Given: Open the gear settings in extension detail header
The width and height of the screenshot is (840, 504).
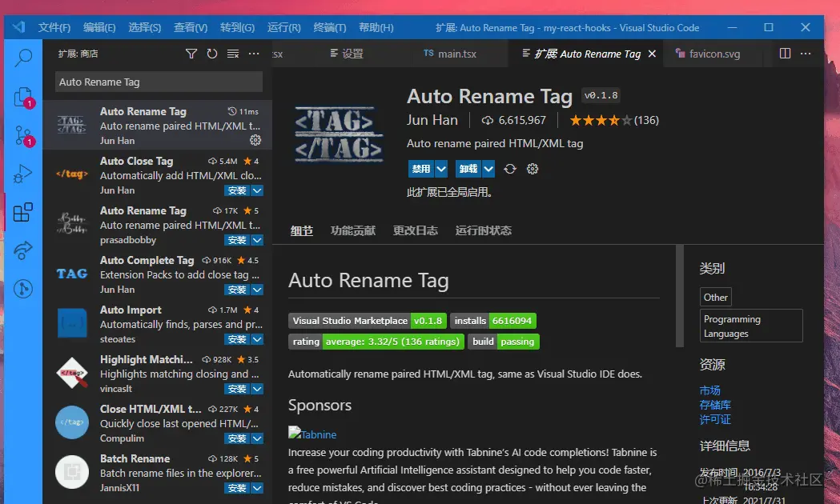Looking at the screenshot, I should (533, 169).
